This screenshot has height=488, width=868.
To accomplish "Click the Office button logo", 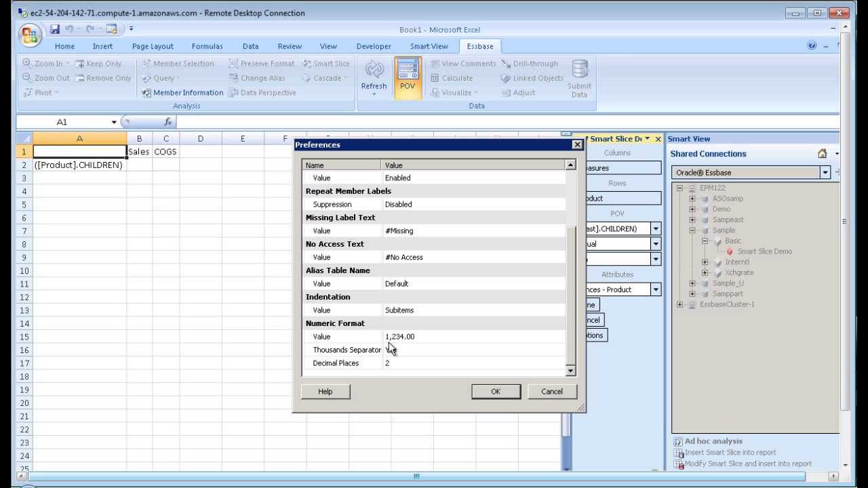I will (30, 35).
